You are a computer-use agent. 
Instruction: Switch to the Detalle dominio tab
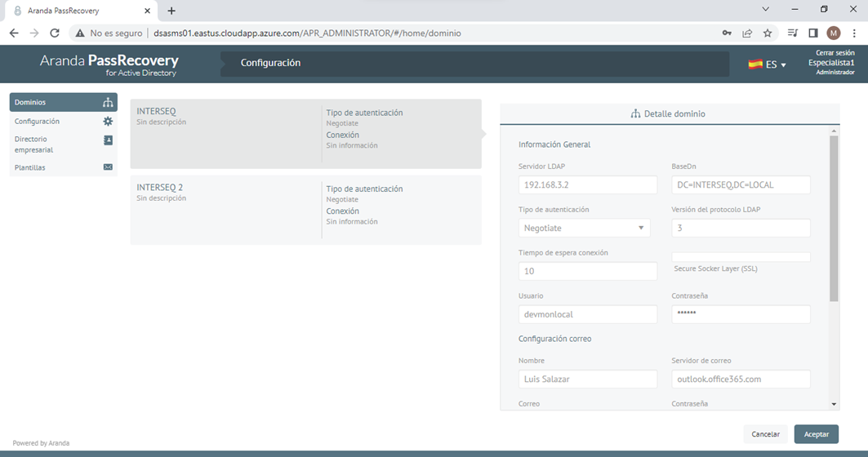(x=669, y=114)
